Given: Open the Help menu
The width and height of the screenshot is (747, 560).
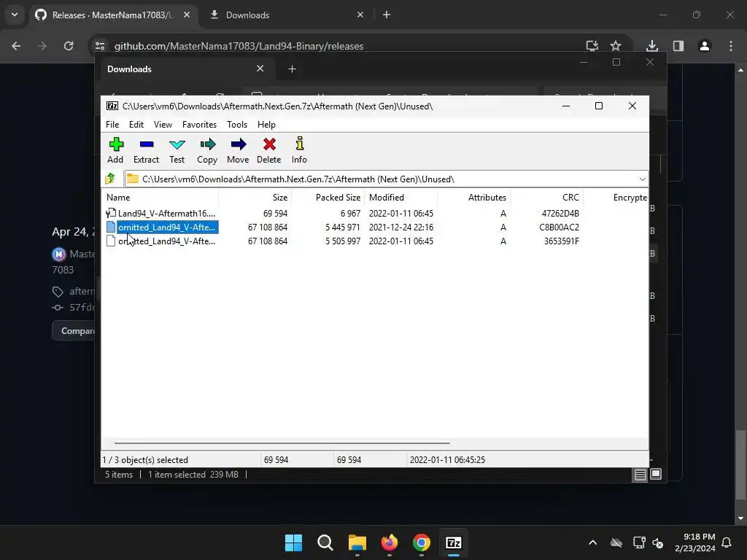Looking at the screenshot, I should tap(266, 124).
